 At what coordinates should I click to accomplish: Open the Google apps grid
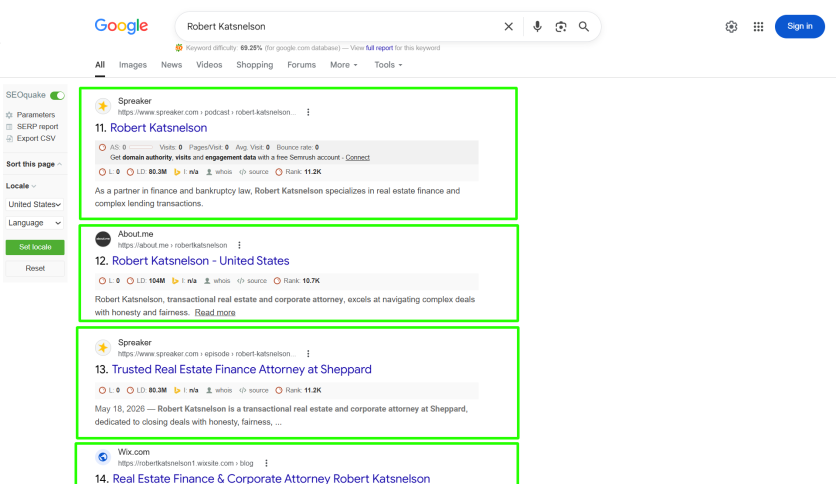pos(758,27)
